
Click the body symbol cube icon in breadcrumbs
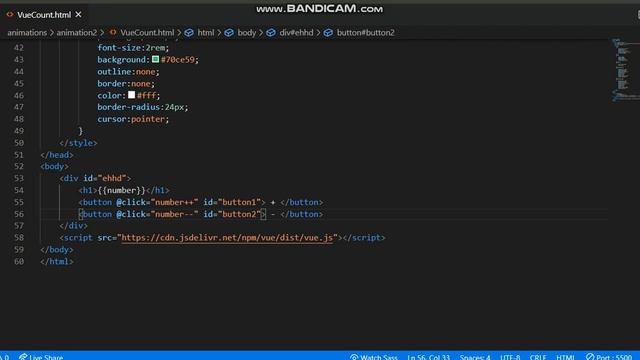pos(229,33)
